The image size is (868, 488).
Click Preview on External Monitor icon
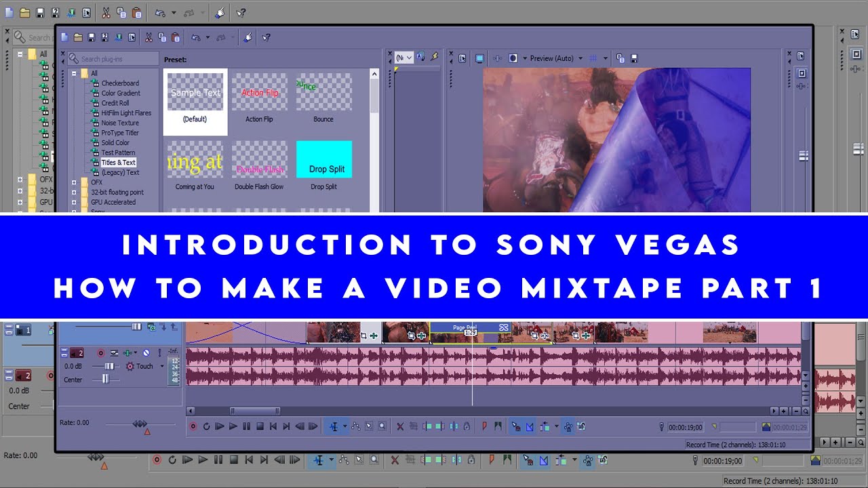pyautogui.click(x=479, y=58)
